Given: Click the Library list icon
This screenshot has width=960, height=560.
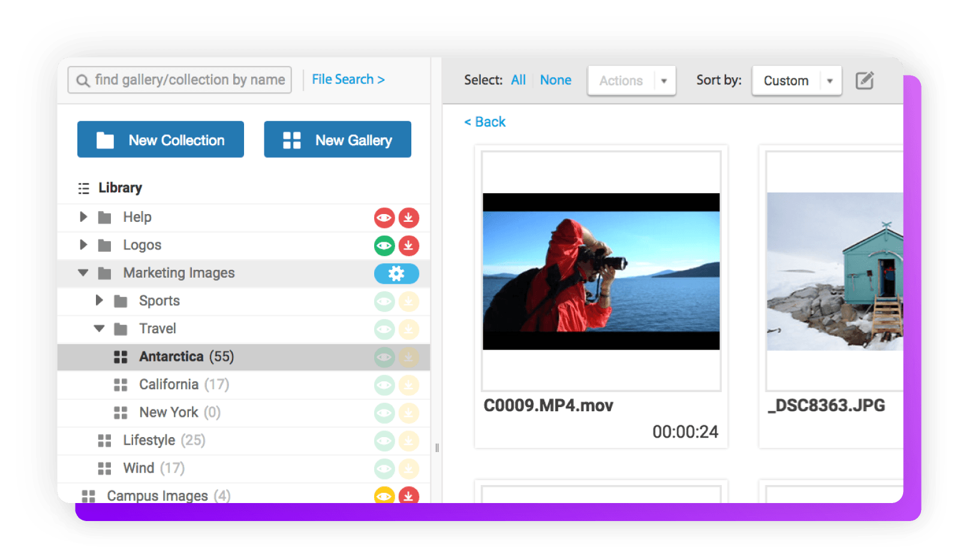Looking at the screenshot, I should pyautogui.click(x=83, y=188).
